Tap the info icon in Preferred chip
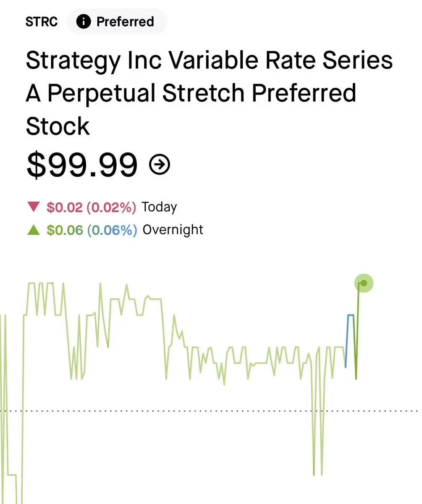Image resolution: width=422 pixels, height=504 pixels. coord(84,22)
